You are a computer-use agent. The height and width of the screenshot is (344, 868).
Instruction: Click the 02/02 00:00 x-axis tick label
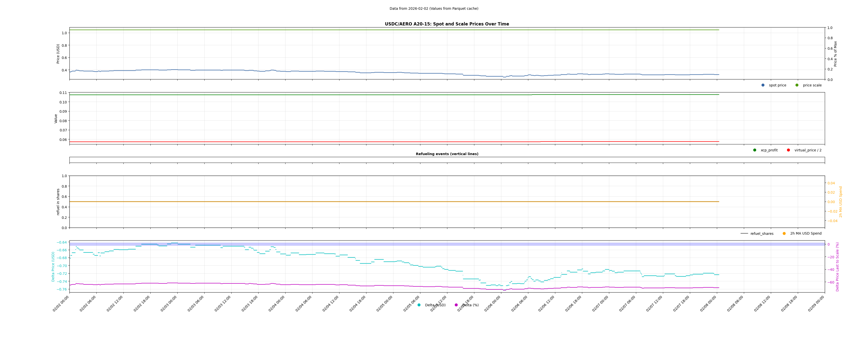click(61, 304)
